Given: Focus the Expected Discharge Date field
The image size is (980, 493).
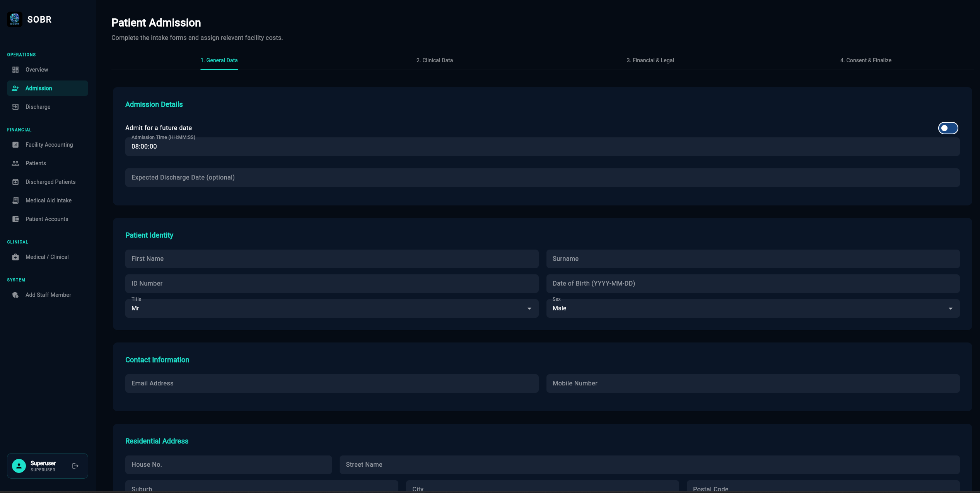Looking at the screenshot, I should pos(542,178).
